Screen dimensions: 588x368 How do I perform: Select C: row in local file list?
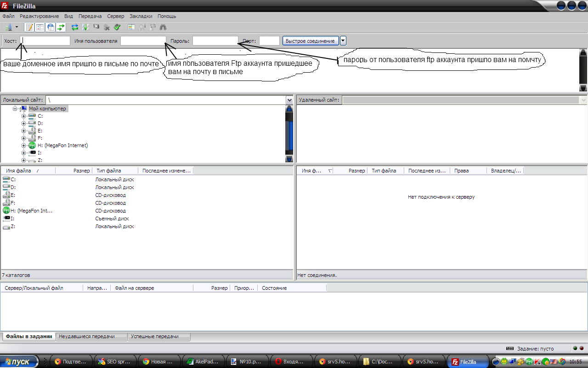point(97,179)
